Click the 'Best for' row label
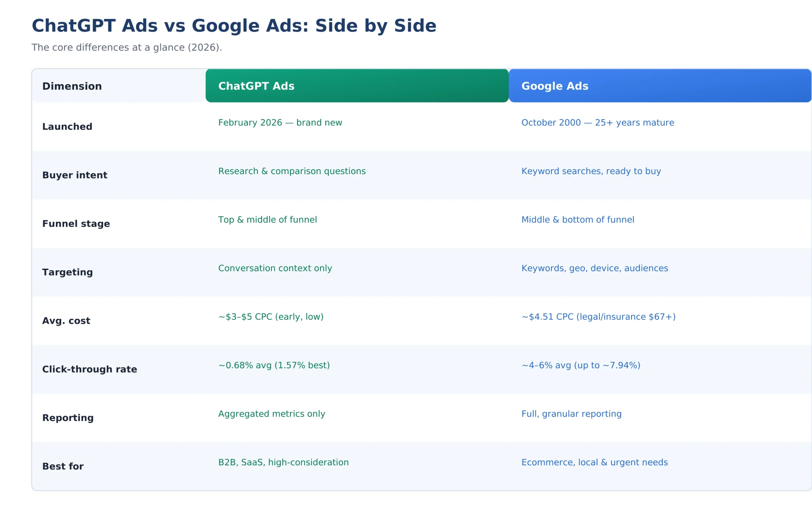The height and width of the screenshot is (517, 812). (63, 467)
